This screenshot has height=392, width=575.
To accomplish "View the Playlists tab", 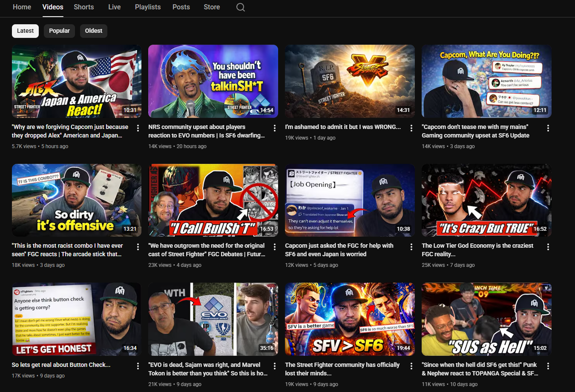I will (x=148, y=7).
